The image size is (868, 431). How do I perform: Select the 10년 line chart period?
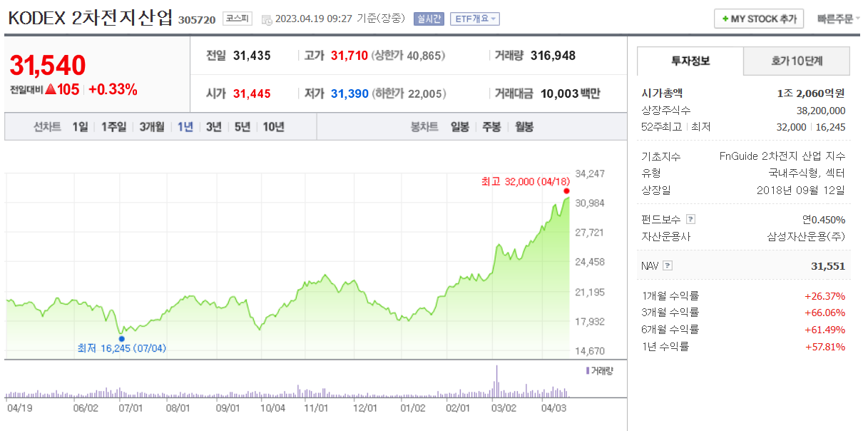point(273,127)
